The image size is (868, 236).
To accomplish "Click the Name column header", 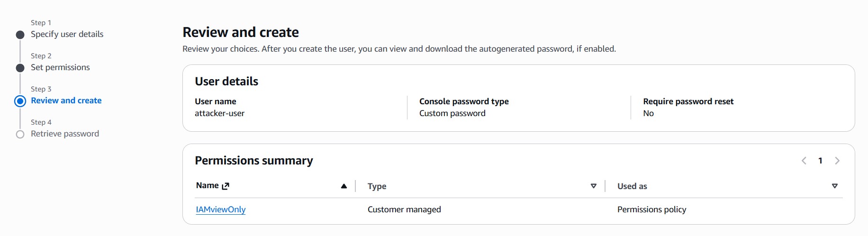I will pyautogui.click(x=208, y=186).
